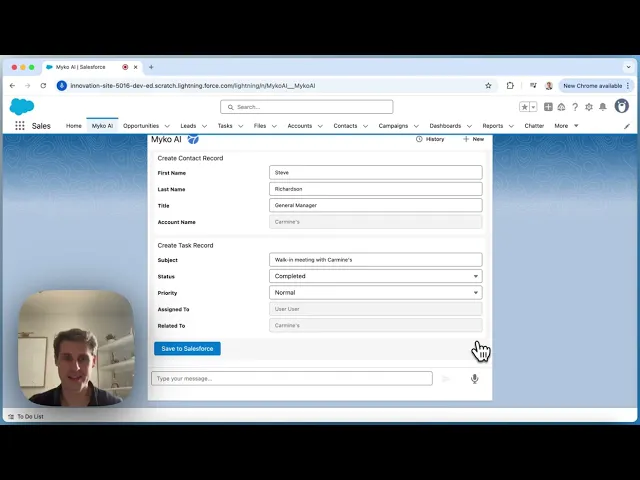Open the Home tab

[74, 126]
